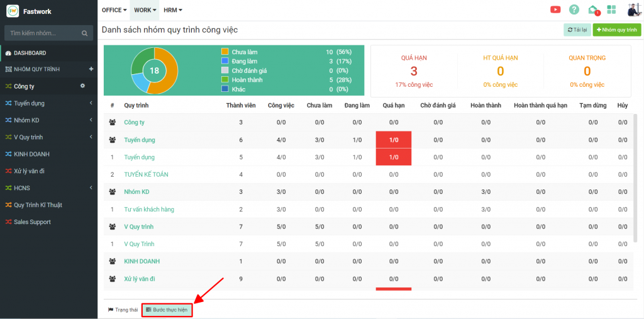The image size is (644, 319).
Task: Click the Tải lại reload button
Action: coord(577,30)
